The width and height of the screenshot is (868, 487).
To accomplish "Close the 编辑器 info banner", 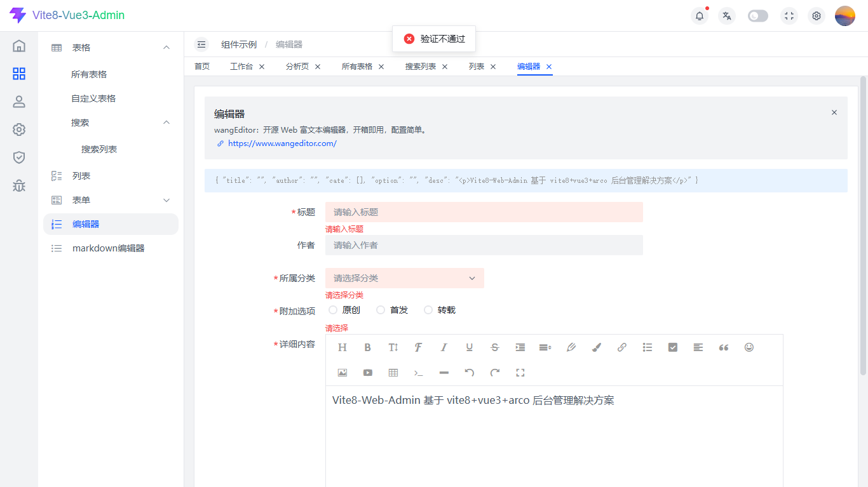I will pyautogui.click(x=834, y=112).
